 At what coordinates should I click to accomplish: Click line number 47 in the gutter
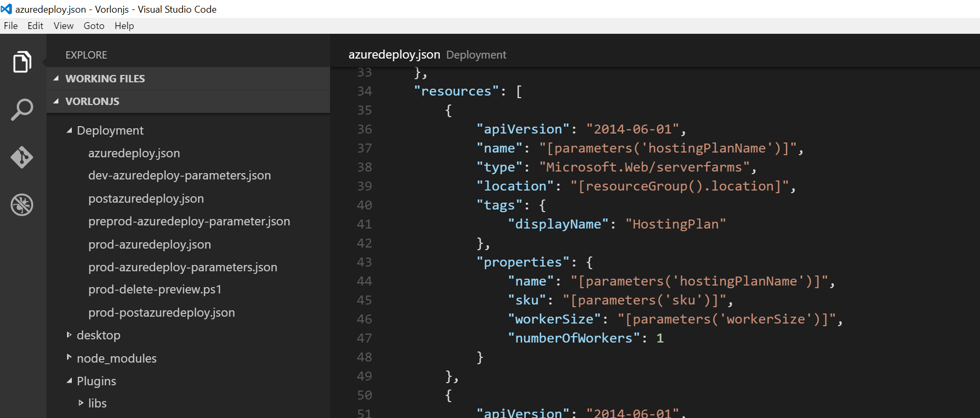coord(364,338)
